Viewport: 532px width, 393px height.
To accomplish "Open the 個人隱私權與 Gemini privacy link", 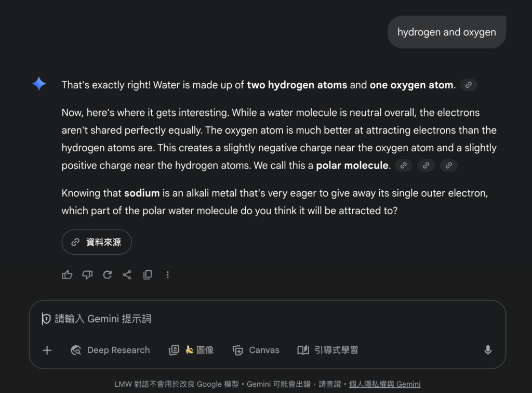I will pyautogui.click(x=384, y=384).
